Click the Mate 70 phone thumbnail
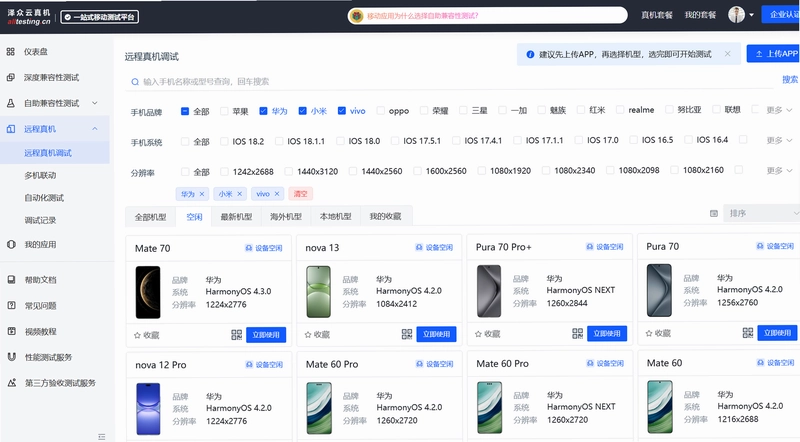 pyautogui.click(x=148, y=292)
